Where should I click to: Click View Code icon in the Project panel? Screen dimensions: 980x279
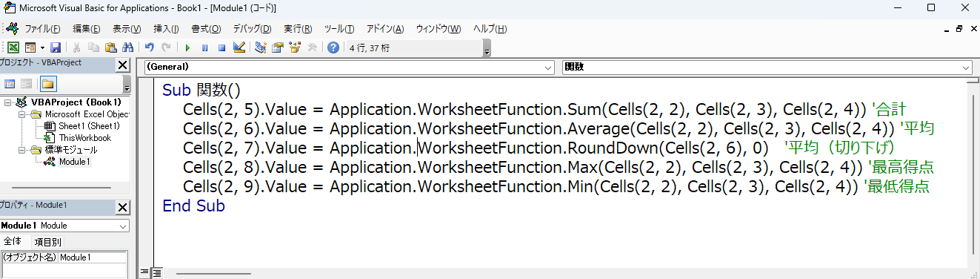(10, 84)
